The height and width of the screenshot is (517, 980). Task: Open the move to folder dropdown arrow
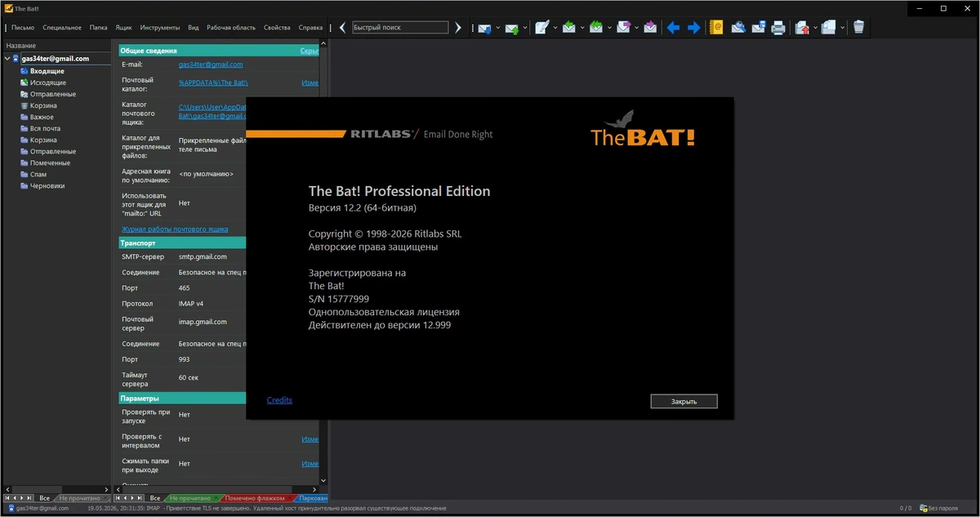[x=815, y=27]
